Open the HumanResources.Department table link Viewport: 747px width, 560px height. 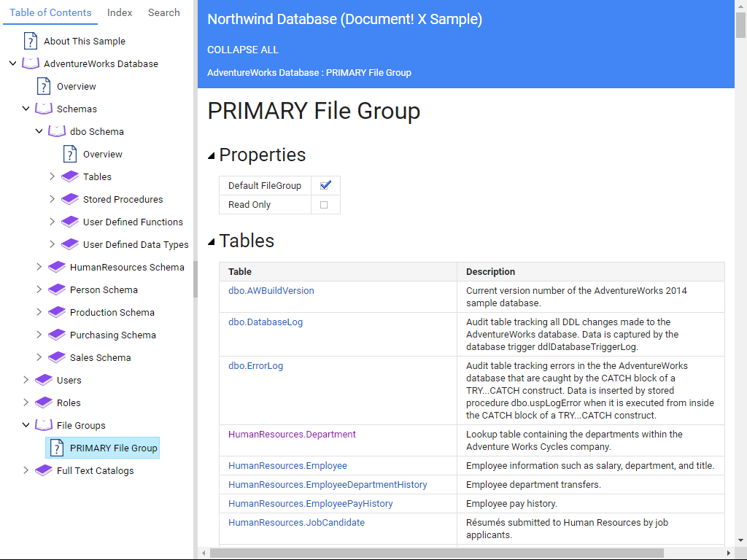click(292, 435)
